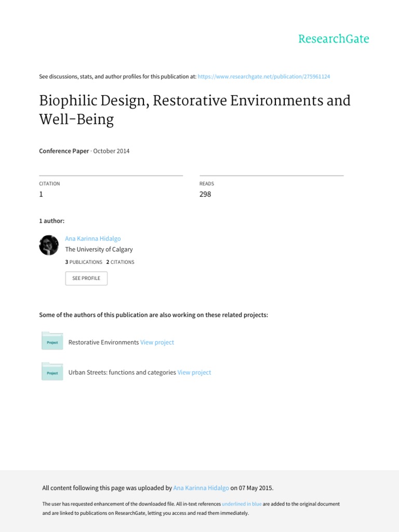Click the paper title Biophilic Design heading
This screenshot has height=532, width=399.
(195, 110)
